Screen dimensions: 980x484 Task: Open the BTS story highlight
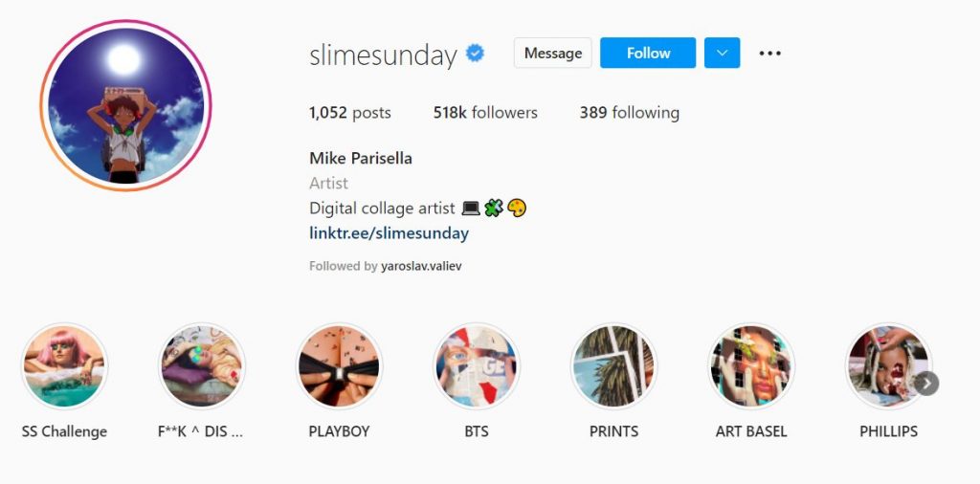tap(477, 366)
